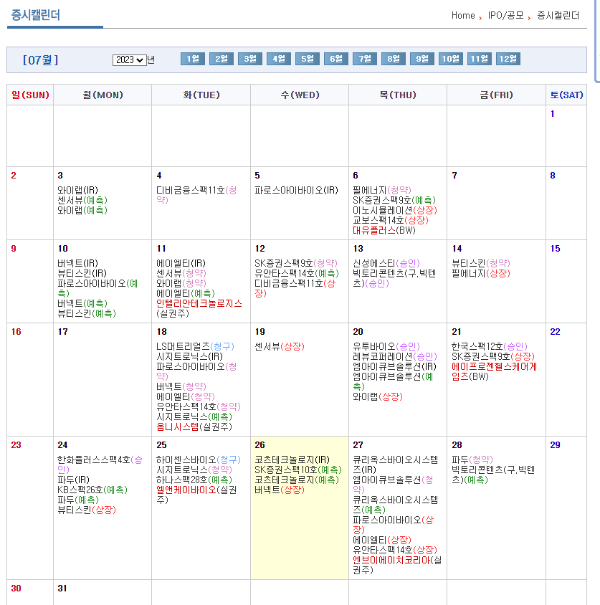
Task: Click the 토(SAT) column header
Action: pyautogui.click(x=566, y=95)
